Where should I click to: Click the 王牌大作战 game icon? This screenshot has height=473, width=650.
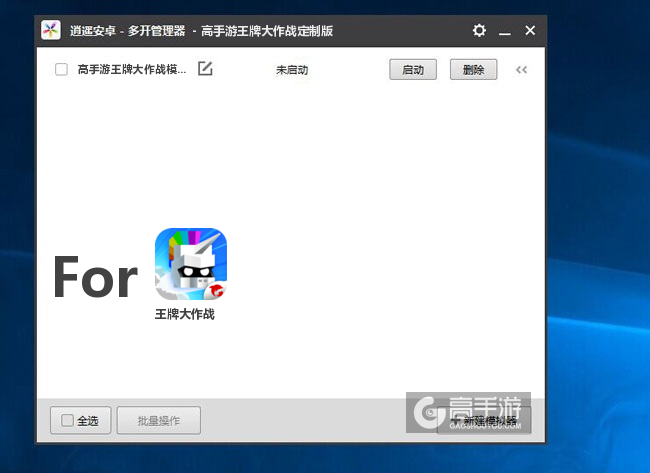click(191, 264)
